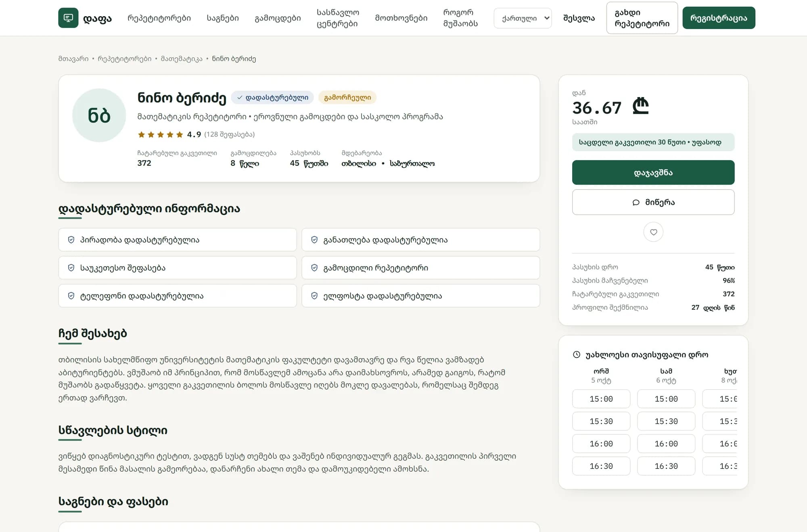Click the shield icon beside ელფოსტა დადასტურებულია
Screen dimensions: 807x532
pyautogui.click(x=314, y=296)
